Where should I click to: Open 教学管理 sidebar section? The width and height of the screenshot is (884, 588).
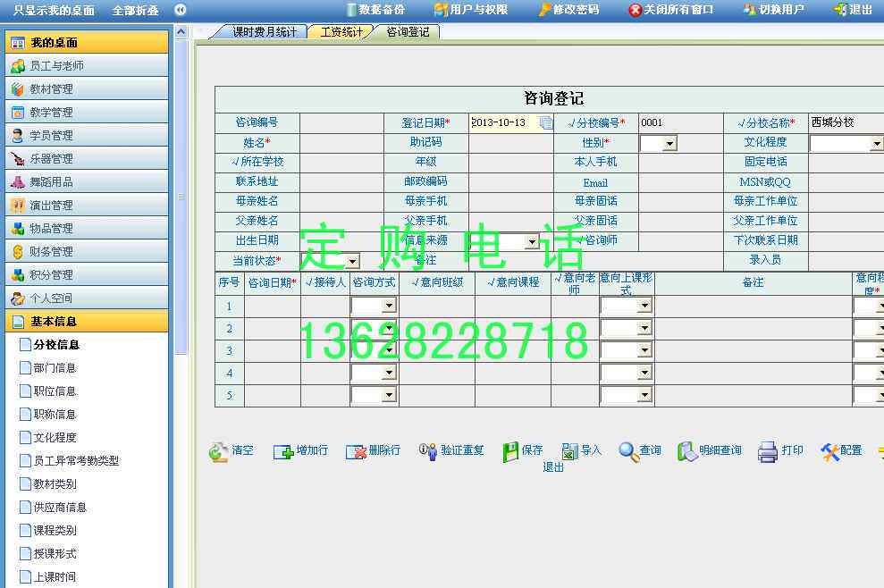87,113
